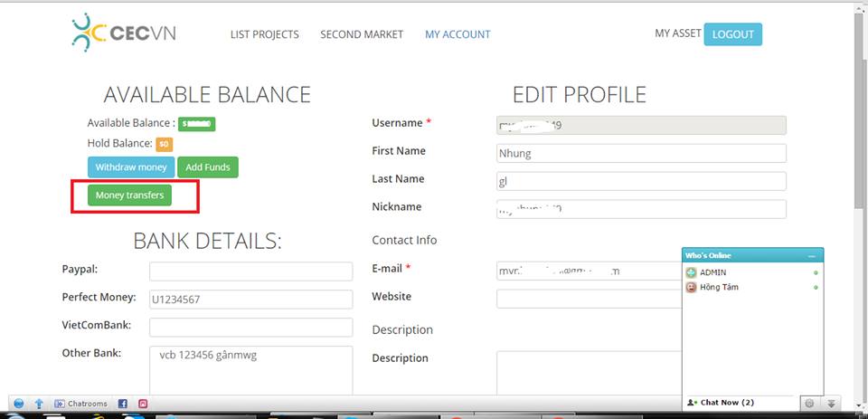Screen dimensions: 868x419
Task: Click the Facebook icon in chat bar
Action: [x=123, y=404]
